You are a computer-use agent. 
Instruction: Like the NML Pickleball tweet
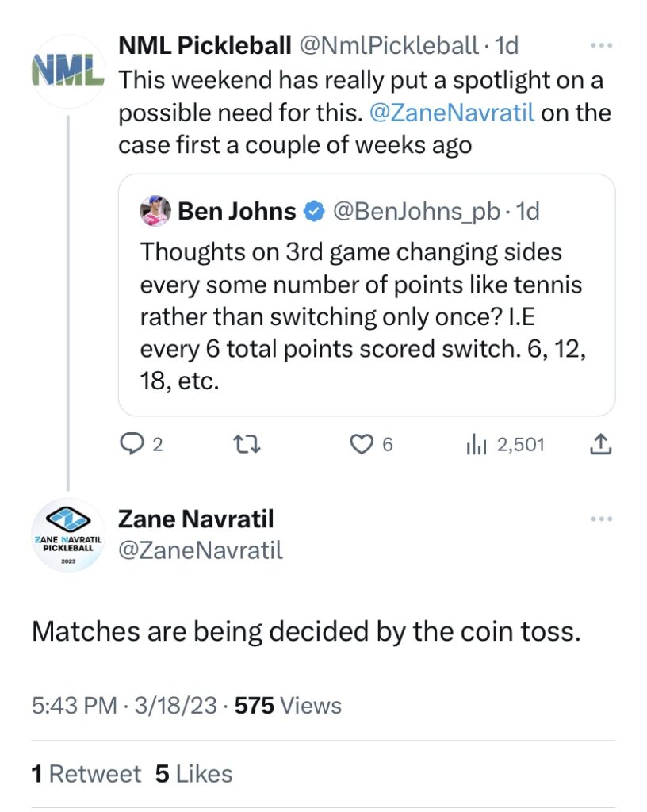[x=362, y=445]
